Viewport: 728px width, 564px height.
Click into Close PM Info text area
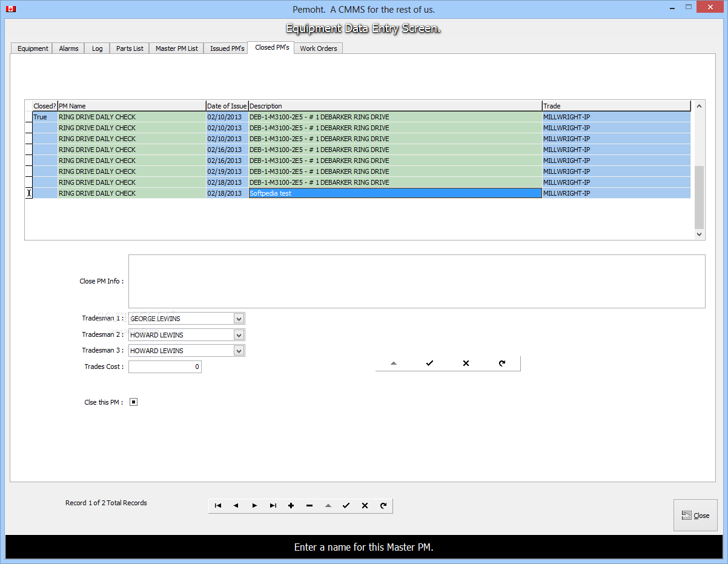click(x=417, y=282)
